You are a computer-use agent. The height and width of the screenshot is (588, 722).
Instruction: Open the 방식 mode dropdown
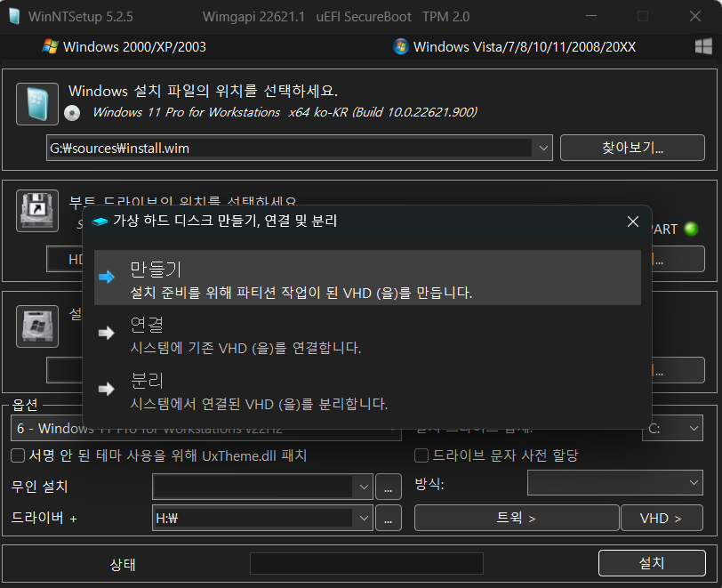614,482
